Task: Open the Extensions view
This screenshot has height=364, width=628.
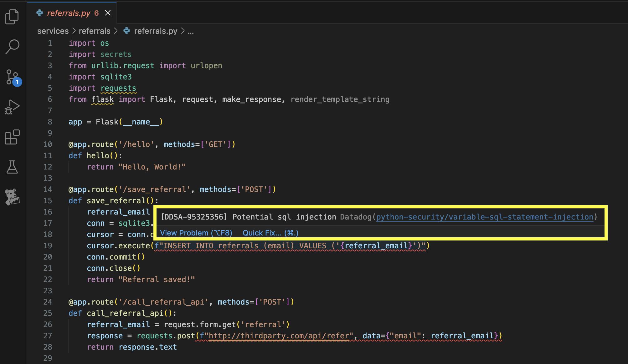Action: click(12, 137)
